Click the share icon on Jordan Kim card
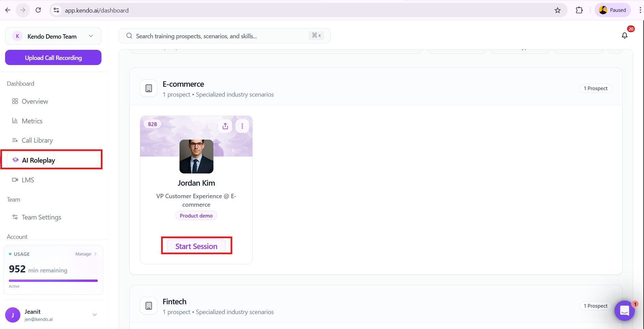The height and width of the screenshot is (329, 644). coord(225,126)
